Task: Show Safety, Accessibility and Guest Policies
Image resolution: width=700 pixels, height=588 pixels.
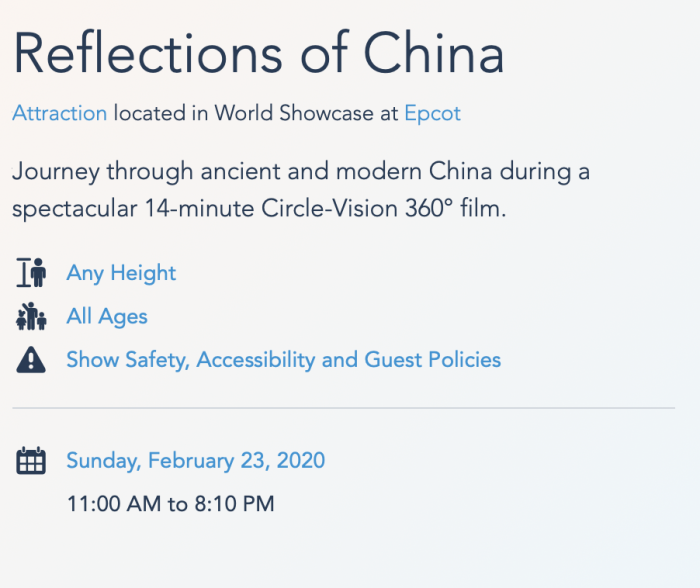Action: click(283, 360)
